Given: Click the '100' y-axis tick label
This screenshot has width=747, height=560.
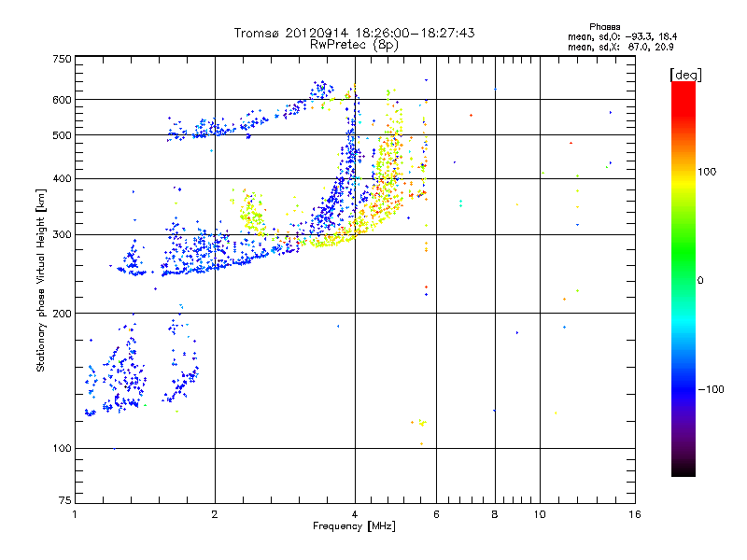Looking at the screenshot, I should click(62, 449).
